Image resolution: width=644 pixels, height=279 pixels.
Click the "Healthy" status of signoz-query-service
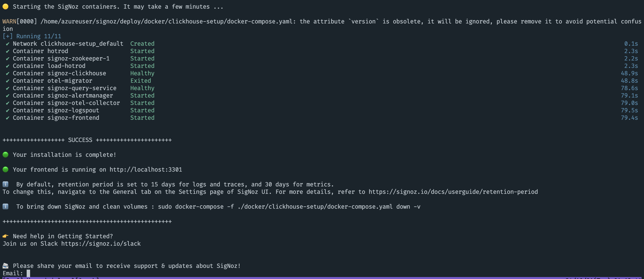coord(142,88)
